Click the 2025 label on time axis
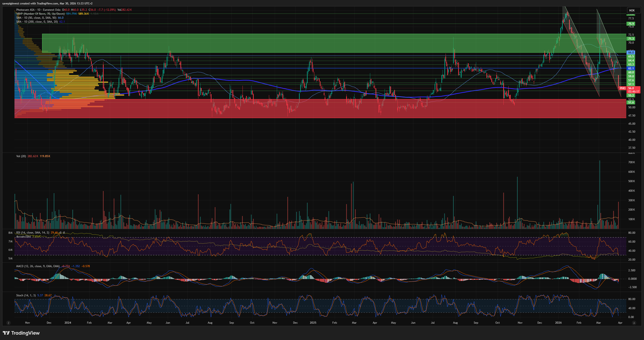644x340 pixels. click(313, 323)
